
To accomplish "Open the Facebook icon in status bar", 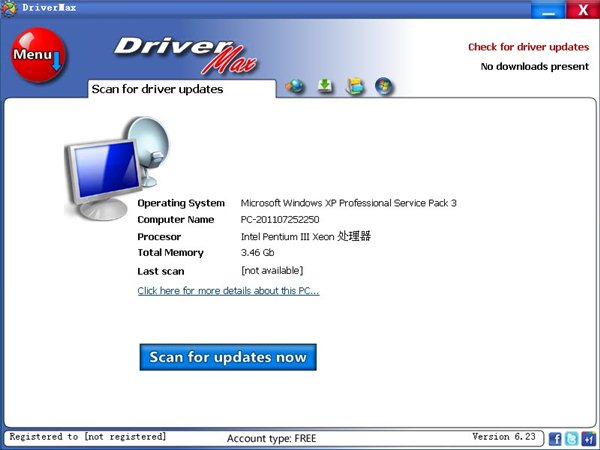I will (x=555, y=438).
